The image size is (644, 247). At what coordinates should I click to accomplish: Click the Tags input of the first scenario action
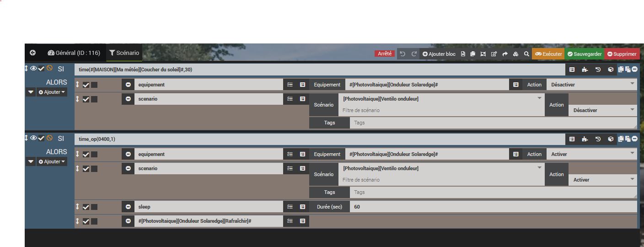[x=494, y=123]
